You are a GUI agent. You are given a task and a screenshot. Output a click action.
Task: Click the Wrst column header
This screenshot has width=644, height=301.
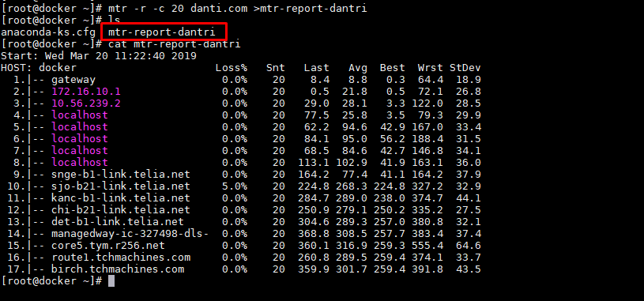pyautogui.click(x=431, y=68)
